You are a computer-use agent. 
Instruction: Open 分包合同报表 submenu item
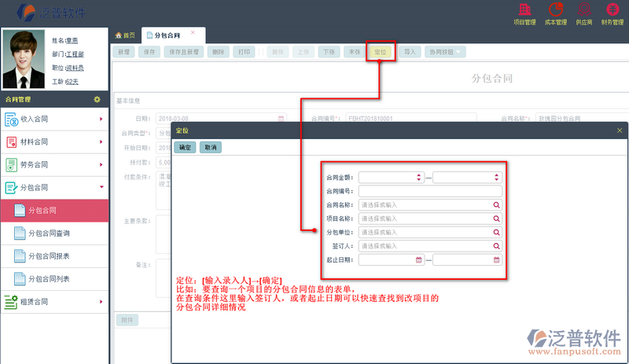click(x=54, y=256)
